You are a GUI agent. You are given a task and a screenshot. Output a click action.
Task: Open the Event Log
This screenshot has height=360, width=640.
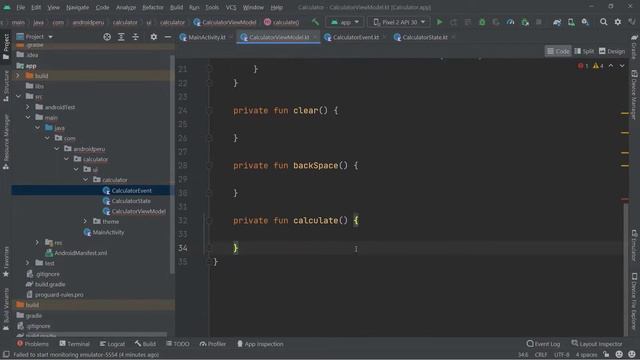click(543, 344)
